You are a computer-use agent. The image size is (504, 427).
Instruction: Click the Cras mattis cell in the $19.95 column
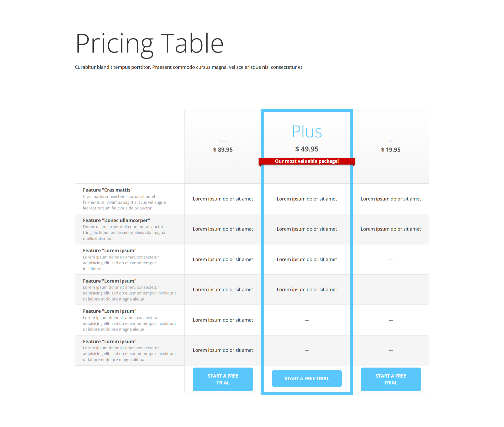coord(391,199)
